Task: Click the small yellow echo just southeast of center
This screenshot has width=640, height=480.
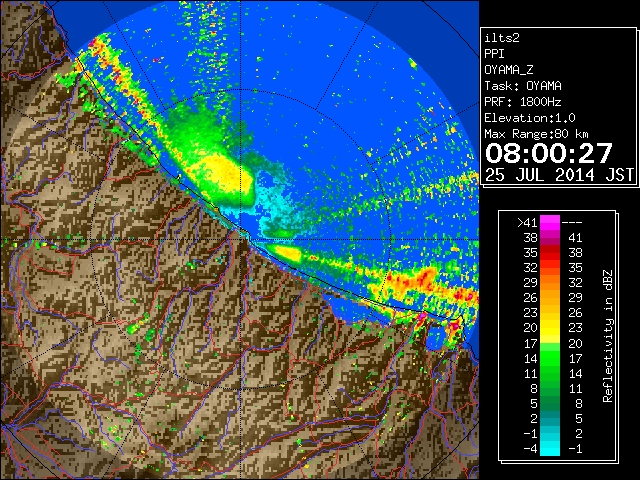Action: point(289,253)
